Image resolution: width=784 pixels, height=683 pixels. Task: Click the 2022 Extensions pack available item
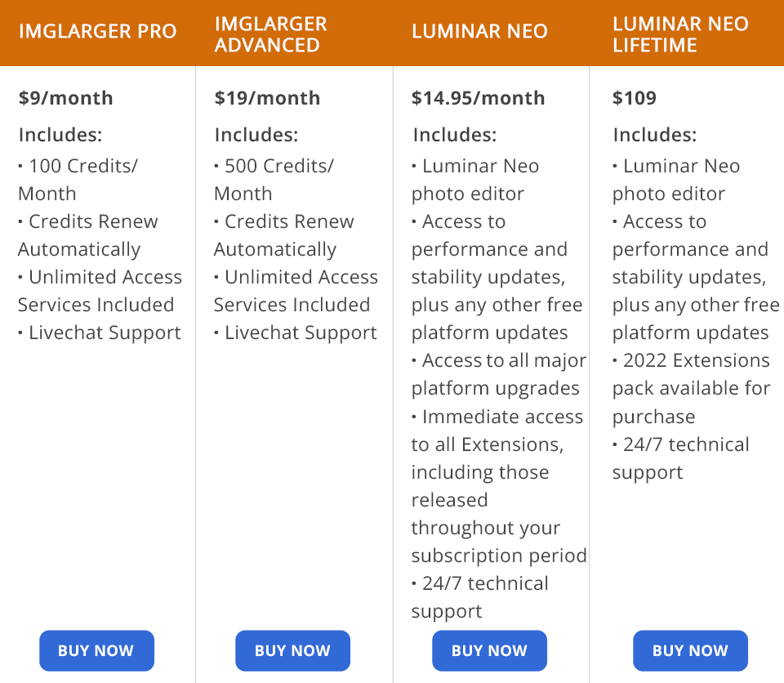(x=691, y=388)
